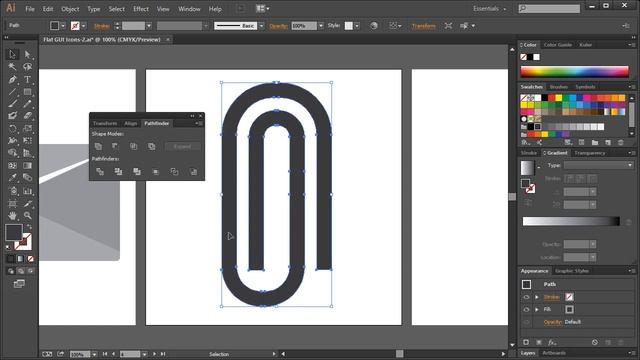Select the Eraser tool

point(27,116)
